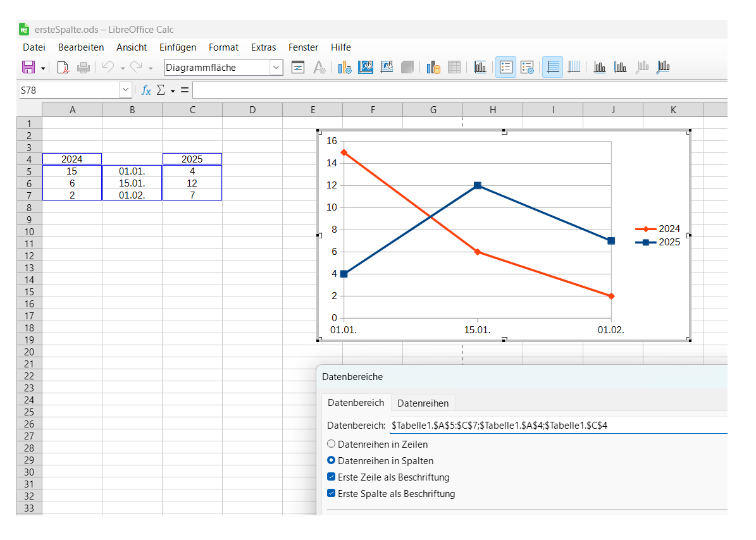Open the Format Selection dialog icon
The image size is (756, 540).
[x=298, y=67]
